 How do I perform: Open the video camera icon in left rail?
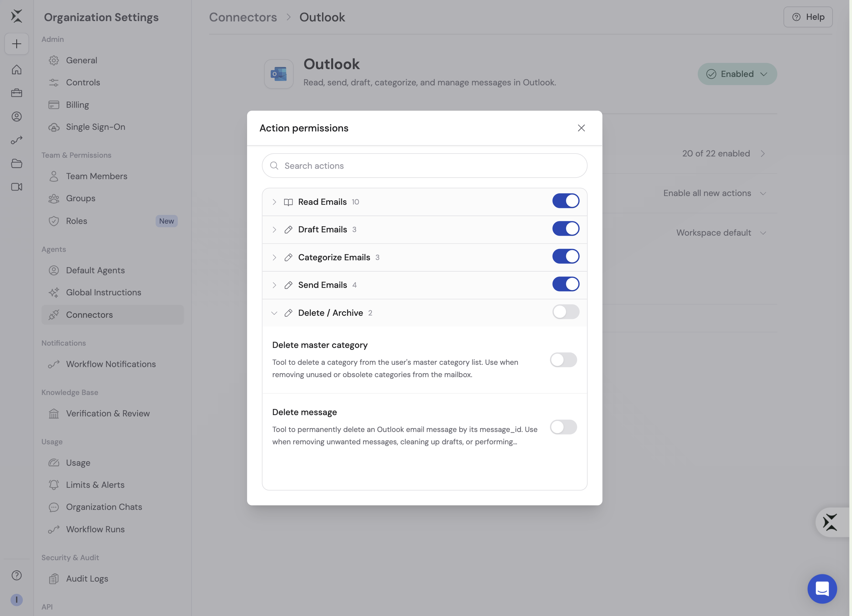click(x=17, y=187)
